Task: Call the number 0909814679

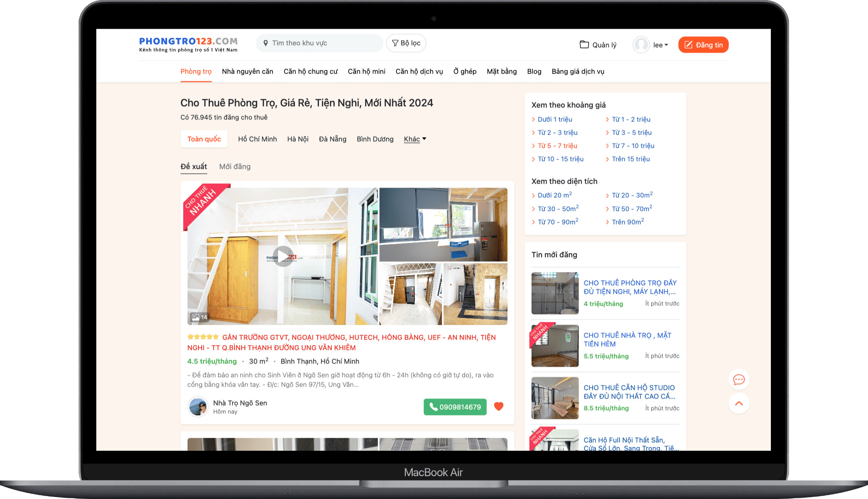Action: pos(455,407)
